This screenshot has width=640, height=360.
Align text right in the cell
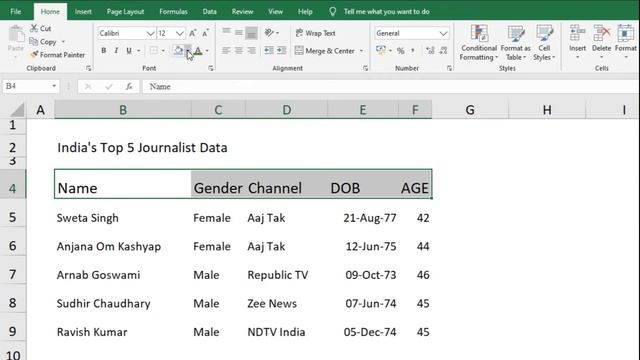click(251, 51)
